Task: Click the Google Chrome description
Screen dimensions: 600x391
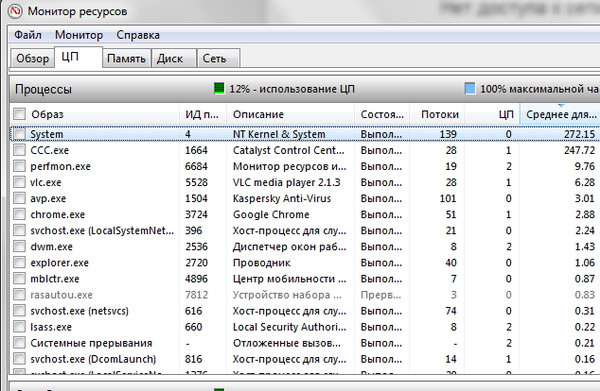Action: [271, 215]
